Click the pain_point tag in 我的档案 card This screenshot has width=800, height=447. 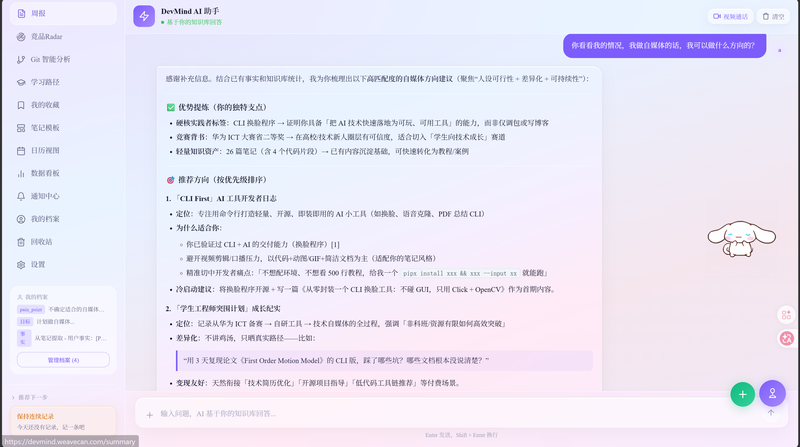pyautogui.click(x=31, y=309)
